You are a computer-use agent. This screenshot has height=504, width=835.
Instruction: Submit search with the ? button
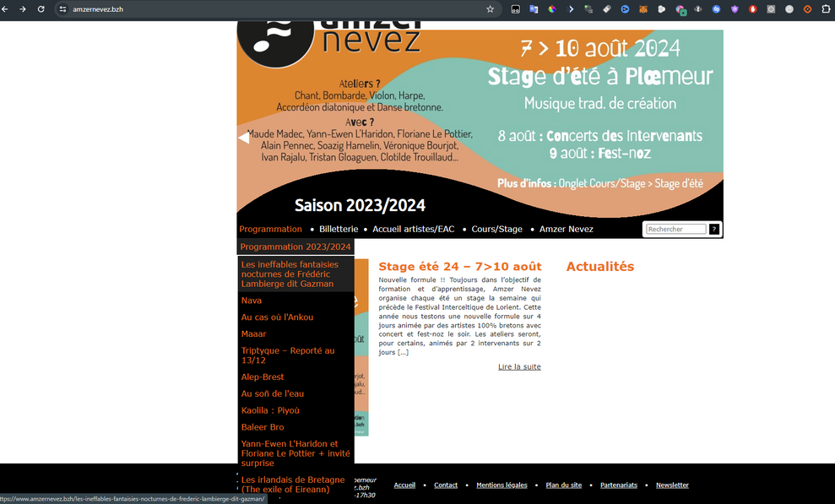[714, 229]
